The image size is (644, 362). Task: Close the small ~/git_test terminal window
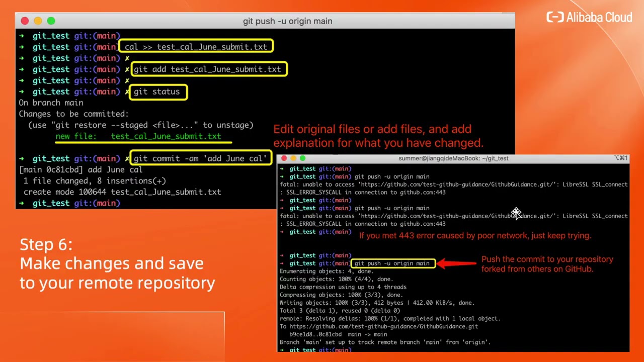point(284,158)
